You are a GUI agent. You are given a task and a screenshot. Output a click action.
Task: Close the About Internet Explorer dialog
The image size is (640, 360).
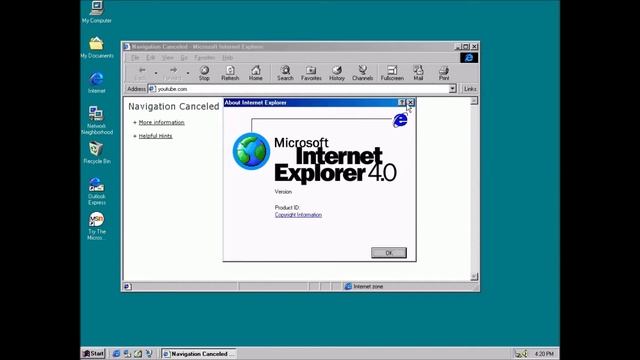pyautogui.click(x=411, y=102)
